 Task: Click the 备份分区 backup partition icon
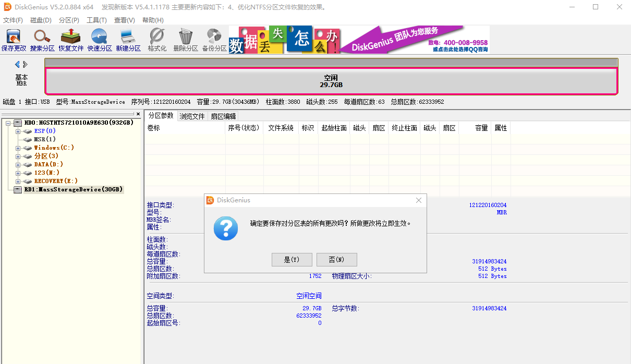tap(214, 40)
